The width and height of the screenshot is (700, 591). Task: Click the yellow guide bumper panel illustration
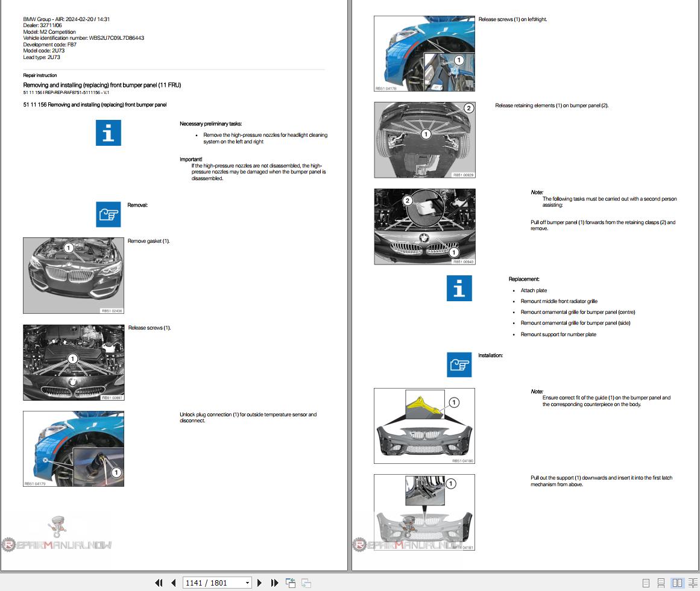424,426
